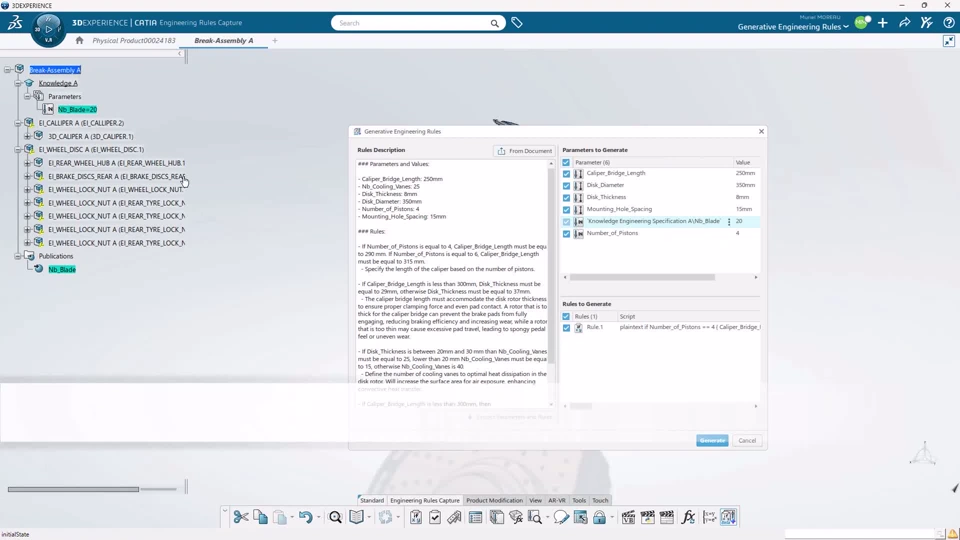Viewport: 960px width, 540px height.
Task: Click inside the Rules Description text area
Action: 452,285
